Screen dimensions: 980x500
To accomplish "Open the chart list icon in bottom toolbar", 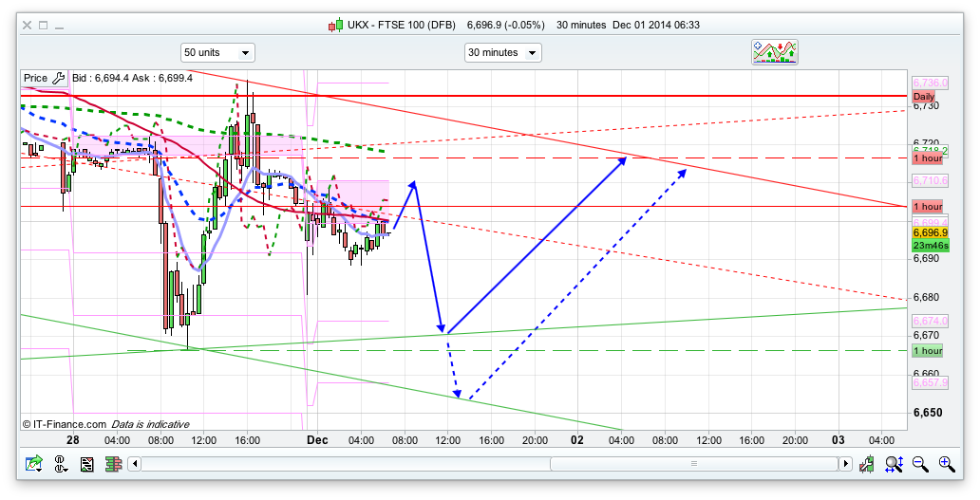I will coord(86,464).
